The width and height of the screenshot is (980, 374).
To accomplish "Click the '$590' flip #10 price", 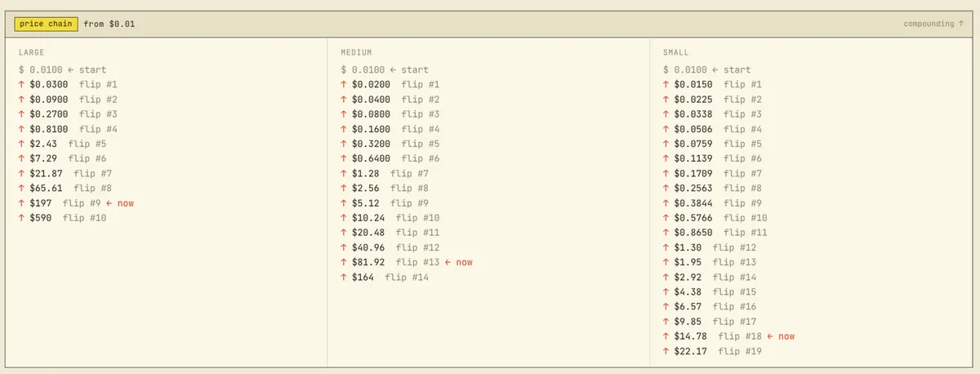I will click(x=41, y=217).
